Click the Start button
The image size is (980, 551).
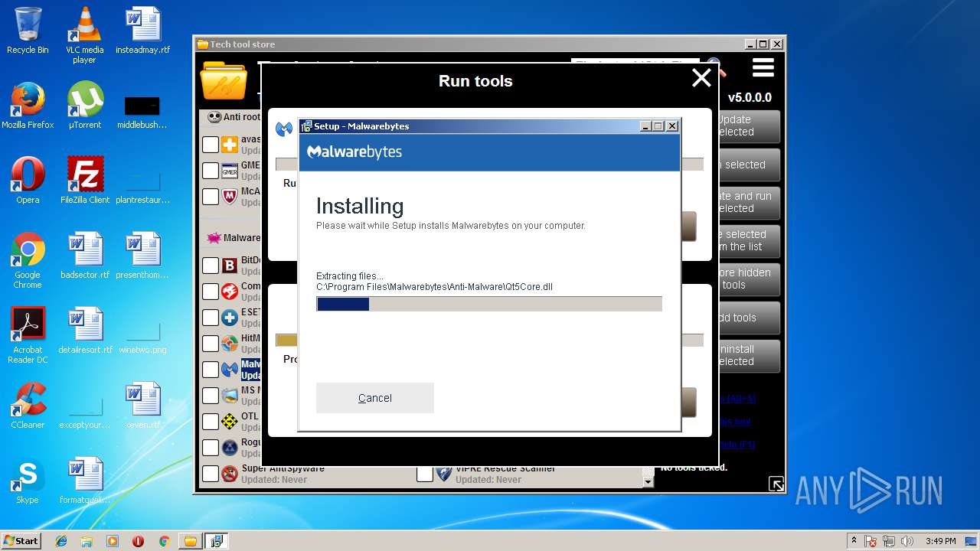(x=21, y=540)
